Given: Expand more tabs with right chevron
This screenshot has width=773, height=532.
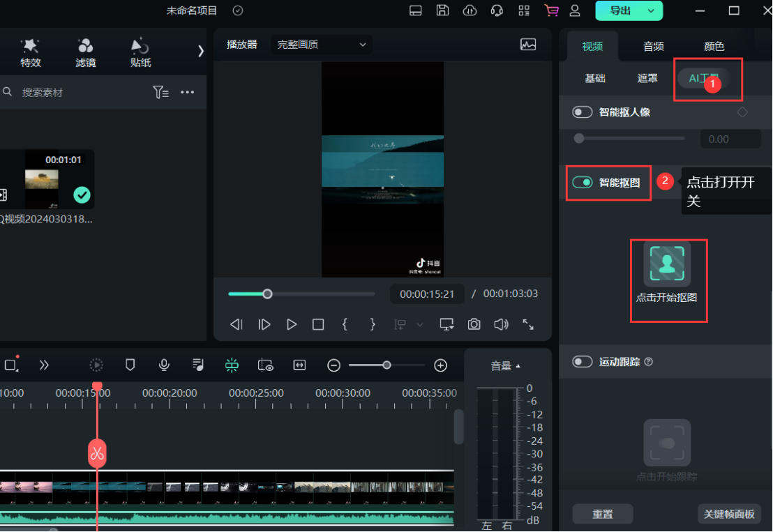Looking at the screenshot, I should coord(201,50).
